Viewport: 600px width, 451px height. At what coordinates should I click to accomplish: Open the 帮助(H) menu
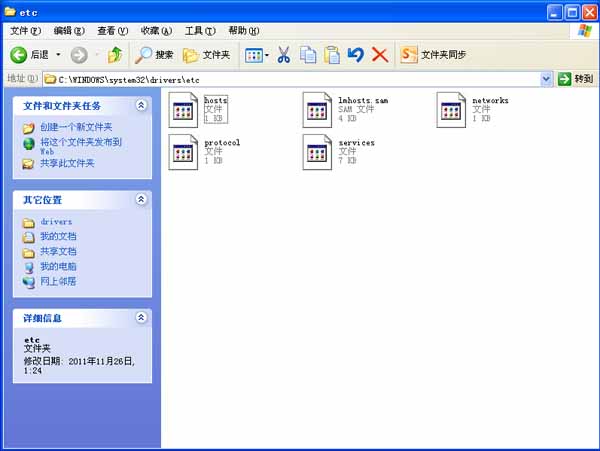244,31
